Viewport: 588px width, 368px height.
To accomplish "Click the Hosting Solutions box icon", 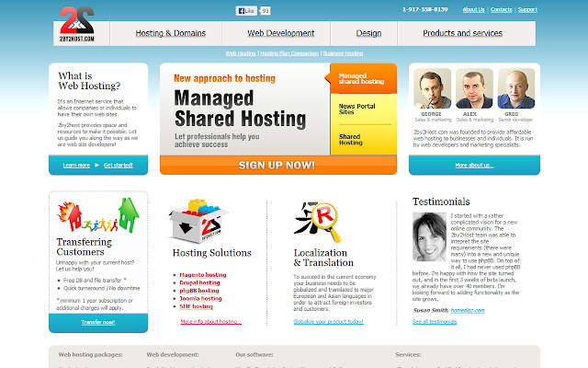I will (x=198, y=221).
